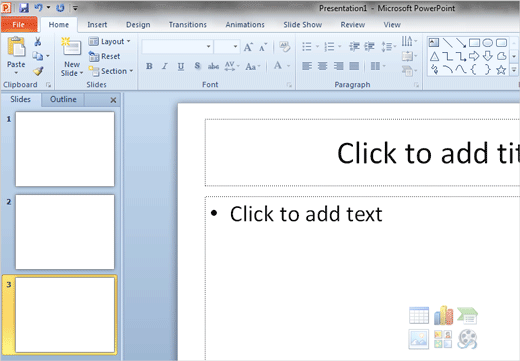Click the Undo arrow icon
Screen dimensions: 520x361
[x=38, y=7]
